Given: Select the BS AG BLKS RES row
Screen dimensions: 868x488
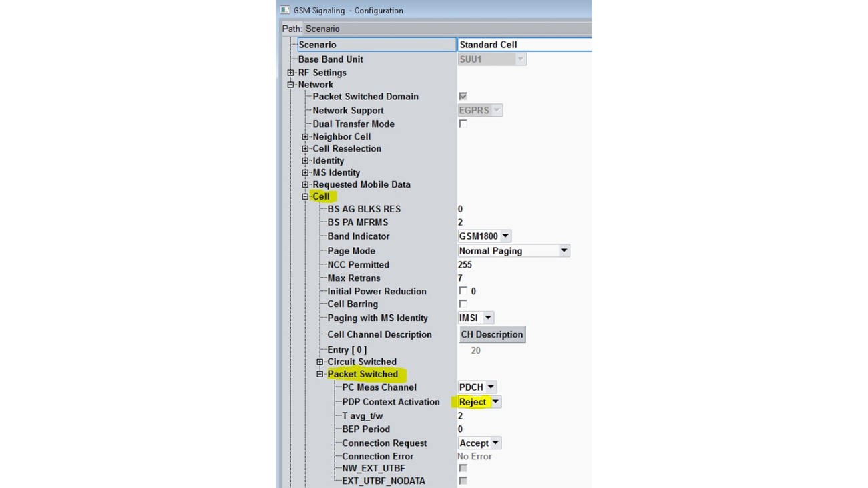Looking at the screenshot, I should click(364, 209).
